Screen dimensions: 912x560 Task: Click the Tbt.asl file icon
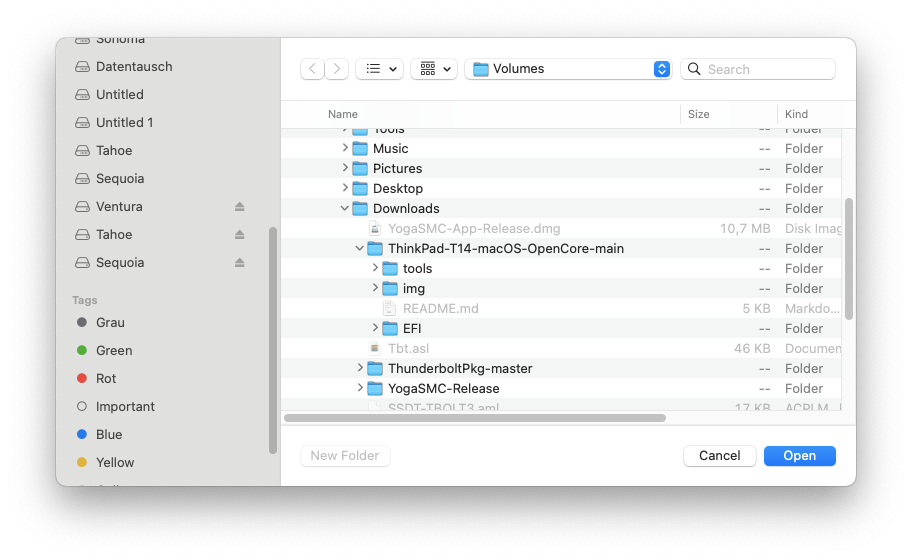375,348
